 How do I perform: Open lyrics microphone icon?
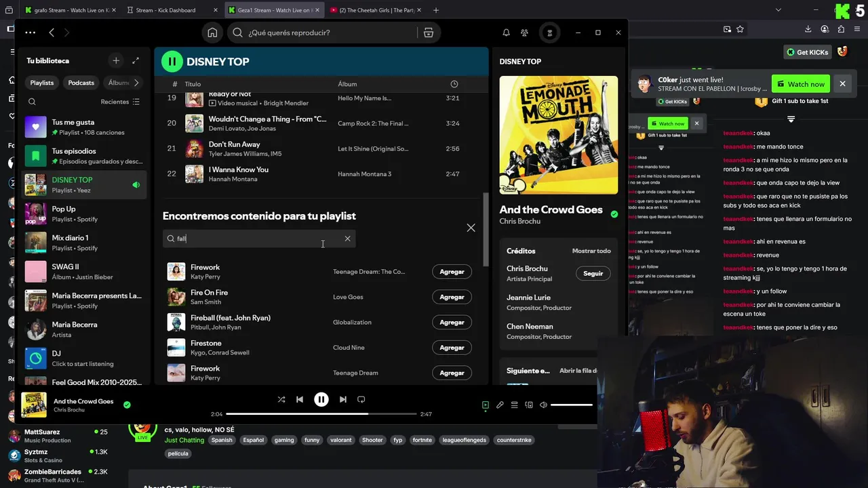pyautogui.click(x=500, y=405)
